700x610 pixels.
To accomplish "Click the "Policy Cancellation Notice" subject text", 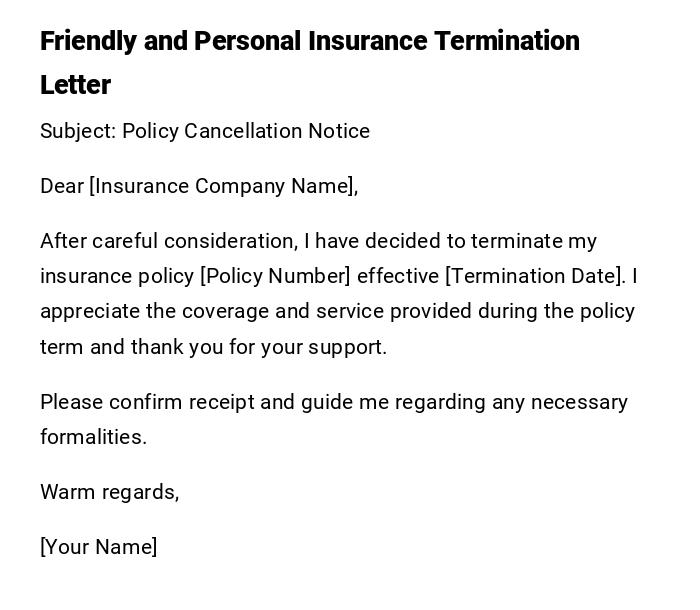I will (x=246, y=131).
